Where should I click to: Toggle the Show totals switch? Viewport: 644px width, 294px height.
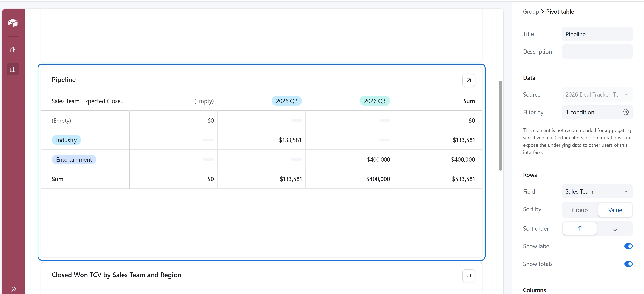628,264
